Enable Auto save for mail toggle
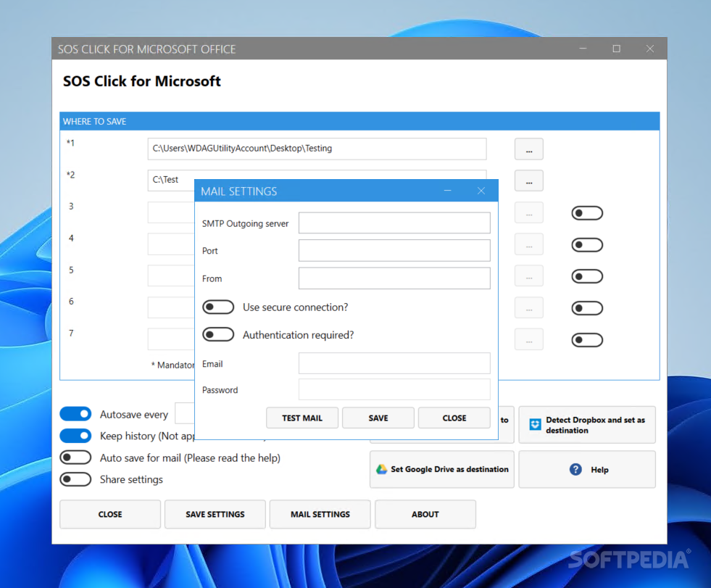Image resolution: width=711 pixels, height=588 pixels. tap(75, 457)
